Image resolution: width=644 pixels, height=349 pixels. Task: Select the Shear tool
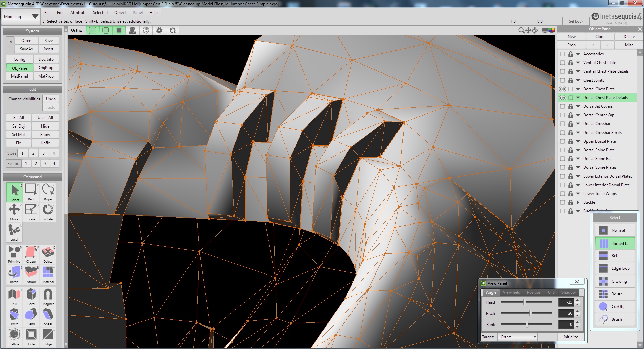pos(48,317)
